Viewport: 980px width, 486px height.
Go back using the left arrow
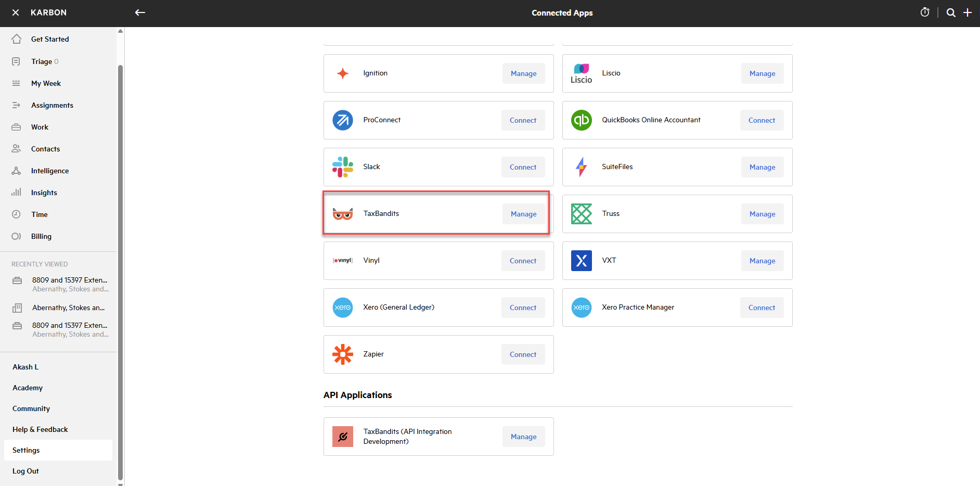(x=140, y=12)
